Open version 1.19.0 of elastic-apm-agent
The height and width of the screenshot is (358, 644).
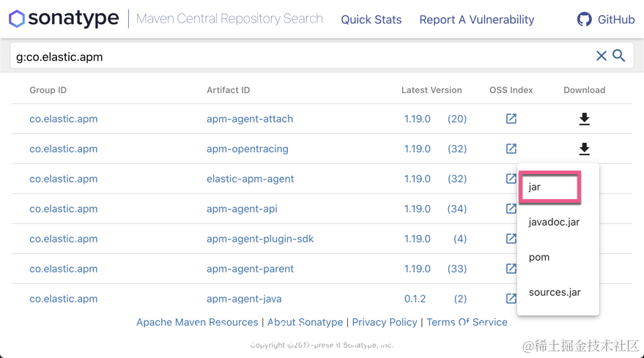coord(418,179)
